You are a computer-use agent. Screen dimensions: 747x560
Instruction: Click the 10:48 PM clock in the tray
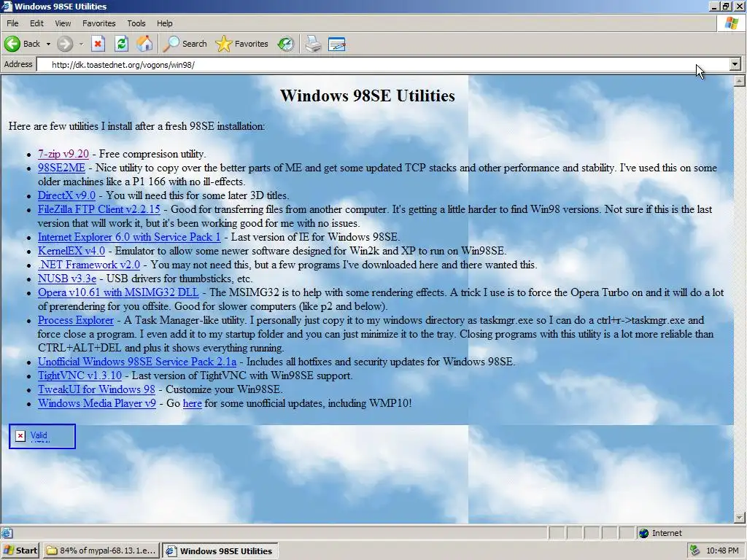click(x=722, y=551)
